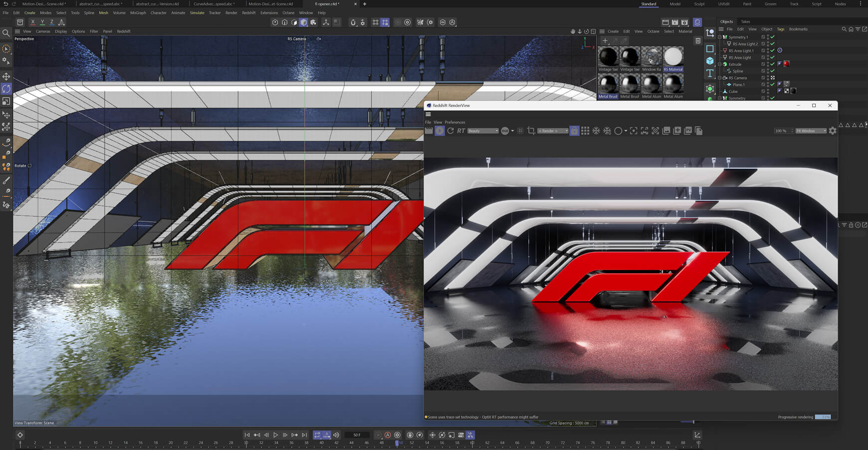868x450 pixels.
Task: Open Tags menu in Object Manager
Action: coord(781,29)
